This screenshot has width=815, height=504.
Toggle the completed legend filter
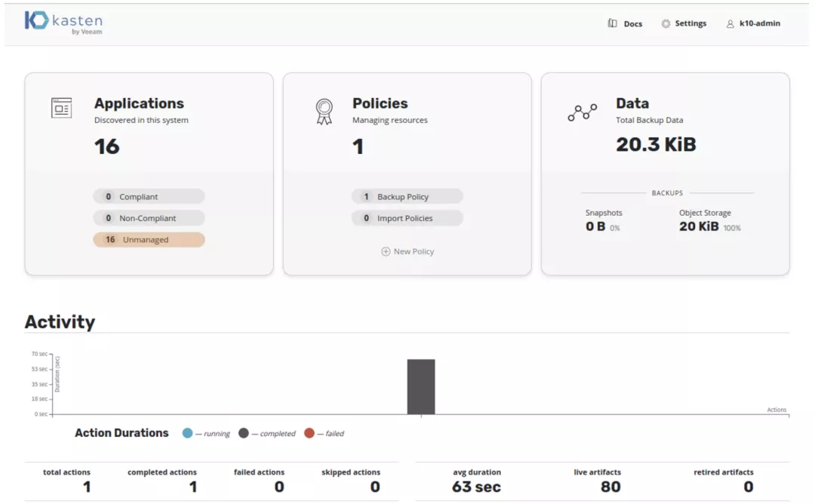[x=245, y=433]
